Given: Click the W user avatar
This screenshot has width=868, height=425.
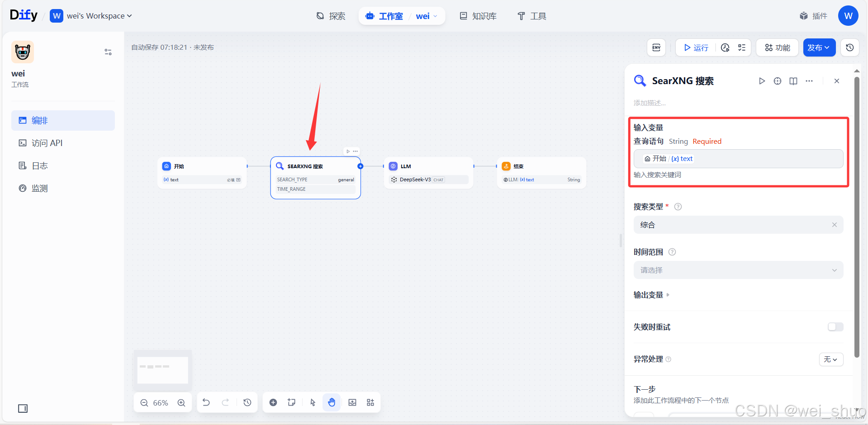Looking at the screenshot, I should pos(848,16).
